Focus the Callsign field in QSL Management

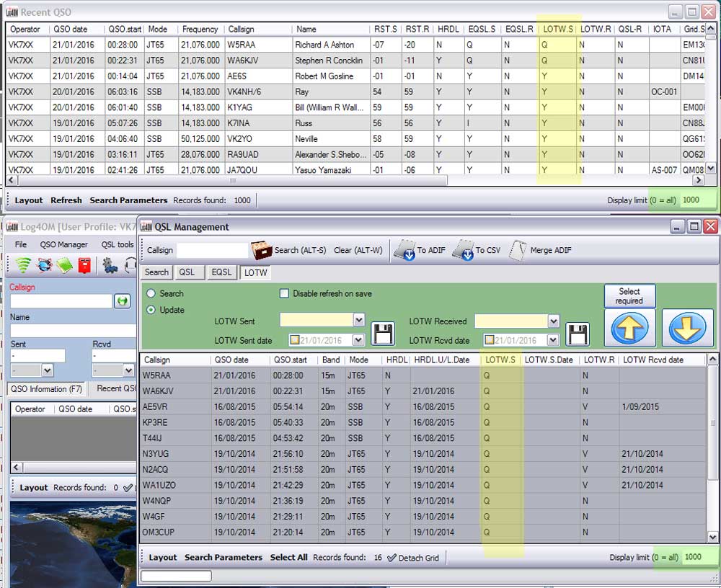pyautogui.click(x=213, y=250)
